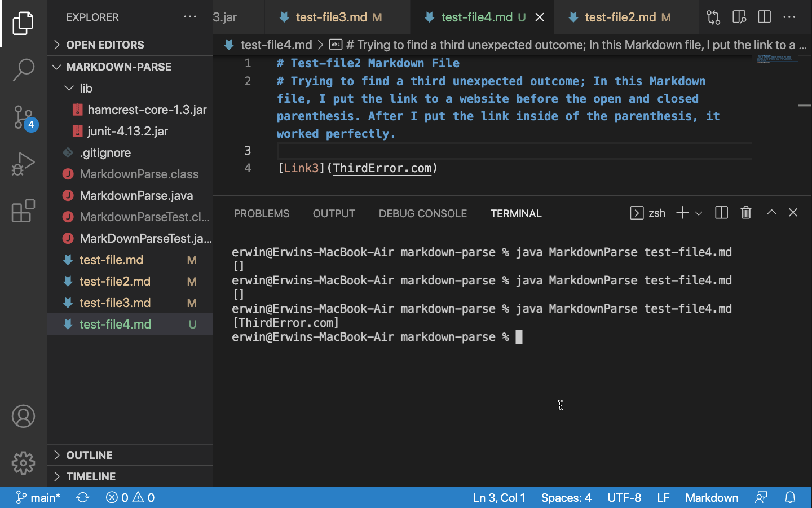Image resolution: width=812 pixels, height=508 pixels.
Task: Open the Extensions view icon
Action: (23, 211)
